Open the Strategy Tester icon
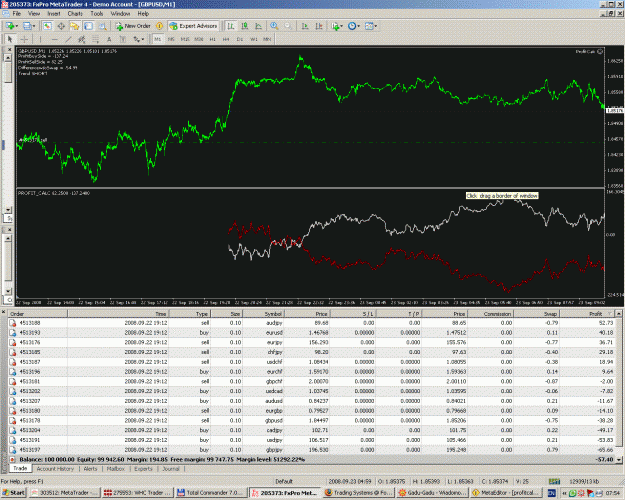This screenshot has width=625, height=500. pos(102,26)
